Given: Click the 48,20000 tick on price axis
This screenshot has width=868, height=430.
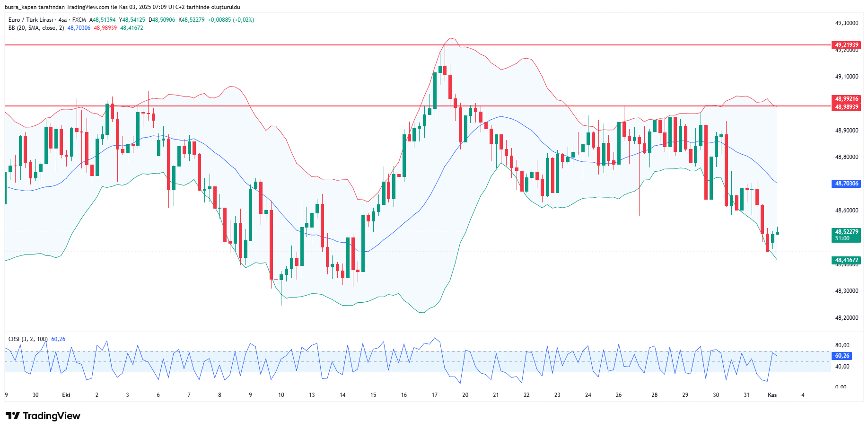Looking at the screenshot, I should 846,318.
